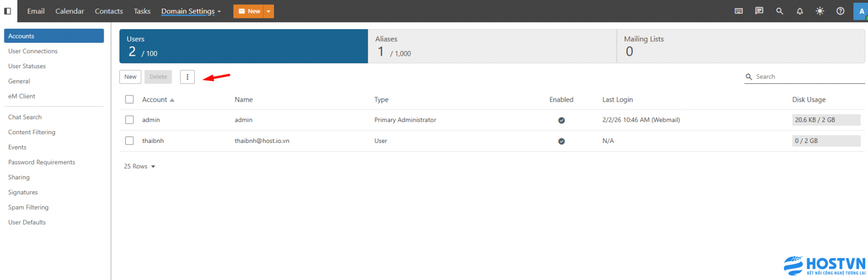The height and width of the screenshot is (280, 868).
Task: Open the Calendar link in top navigation
Action: 69,11
